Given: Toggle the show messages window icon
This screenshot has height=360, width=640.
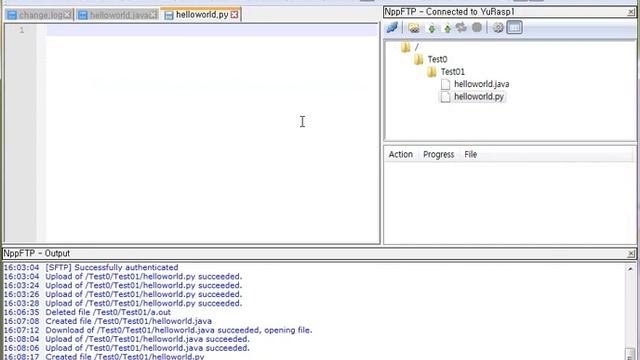Looking at the screenshot, I should click(514, 27).
